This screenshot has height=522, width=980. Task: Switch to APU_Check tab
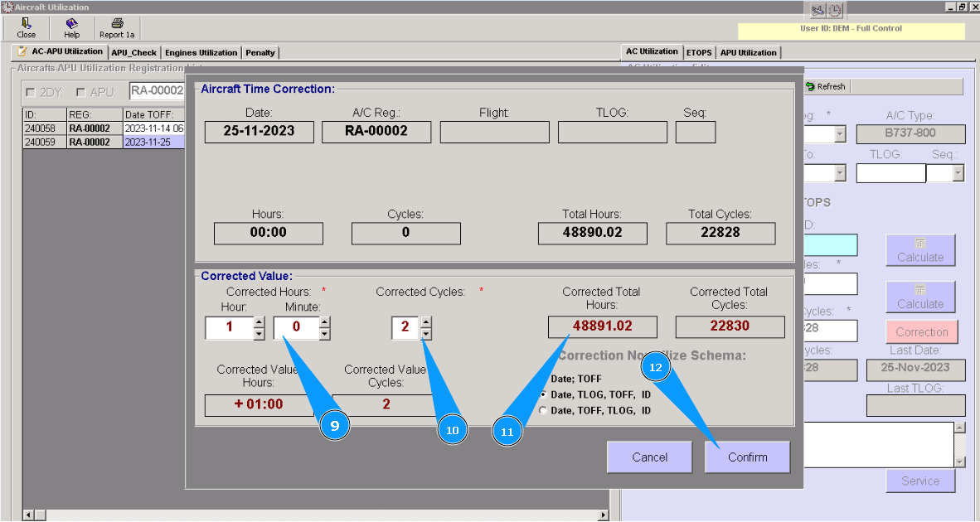point(133,53)
